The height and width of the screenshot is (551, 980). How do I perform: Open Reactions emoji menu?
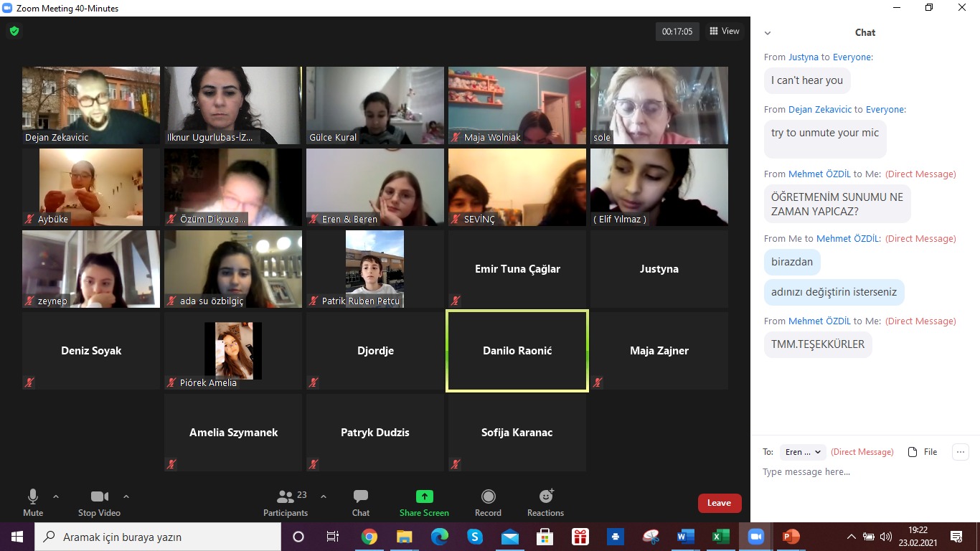[x=545, y=502]
